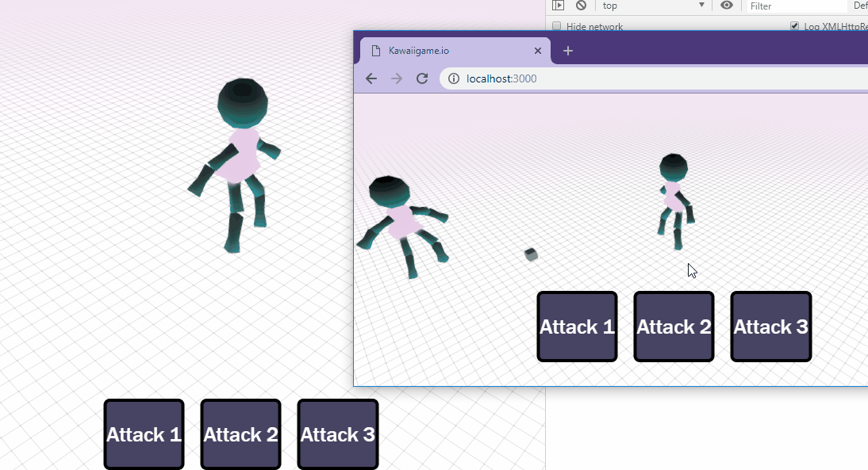Click Attack 2 in the background game window
Image resolution: width=868 pixels, height=470 pixels.
[x=241, y=434]
